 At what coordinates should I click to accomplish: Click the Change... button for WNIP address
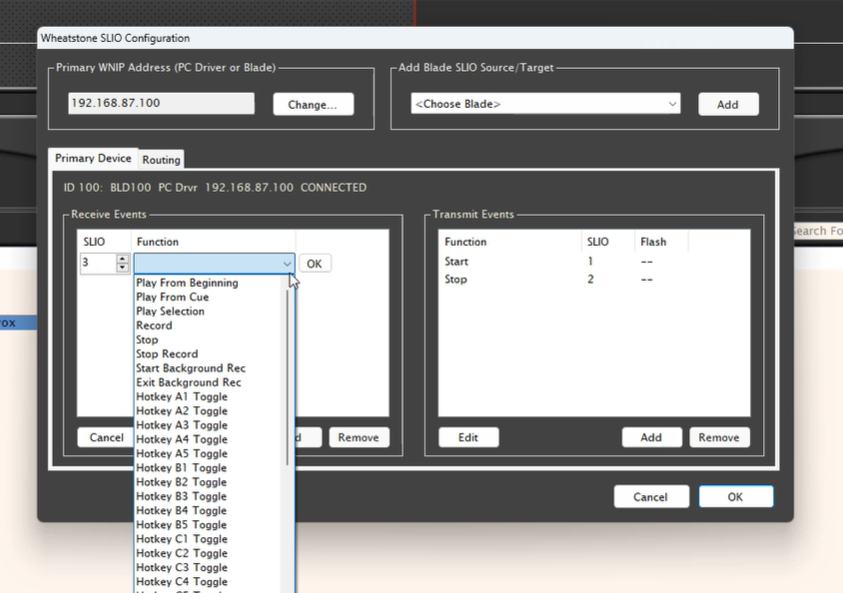tap(313, 104)
